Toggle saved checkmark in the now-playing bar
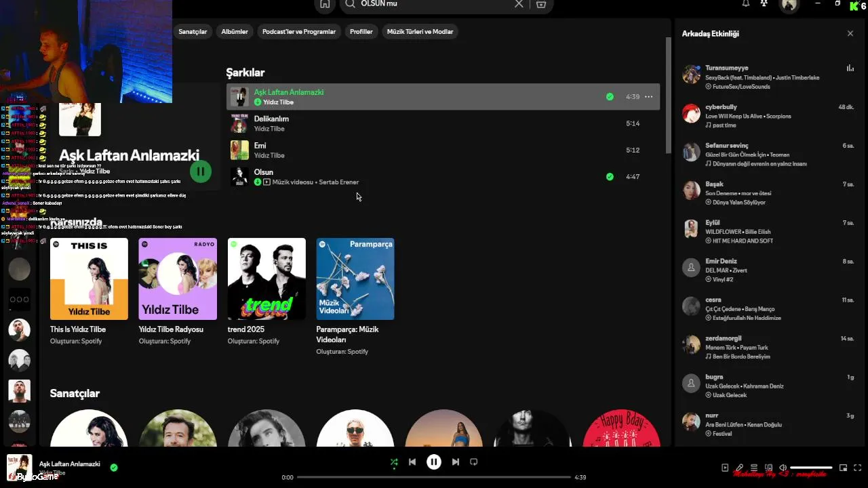868x488 pixels. pyautogui.click(x=114, y=468)
